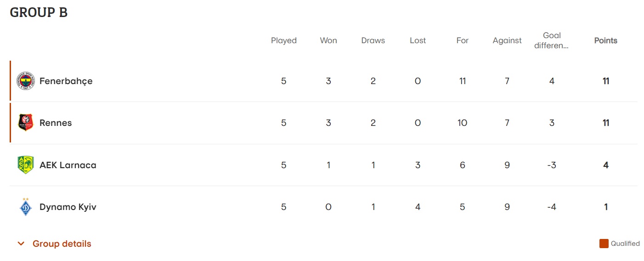
Task: Open the Group details link text
Action: click(62, 244)
